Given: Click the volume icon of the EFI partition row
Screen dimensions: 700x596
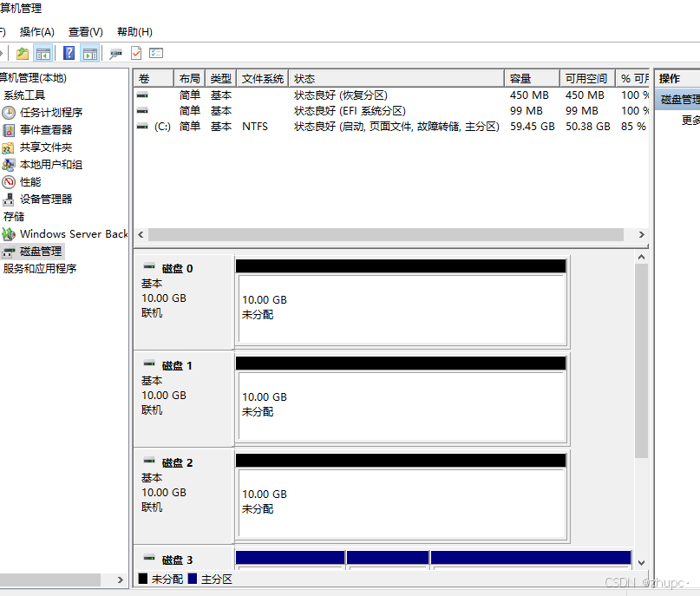Looking at the screenshot, I should (x=142, y=110).
